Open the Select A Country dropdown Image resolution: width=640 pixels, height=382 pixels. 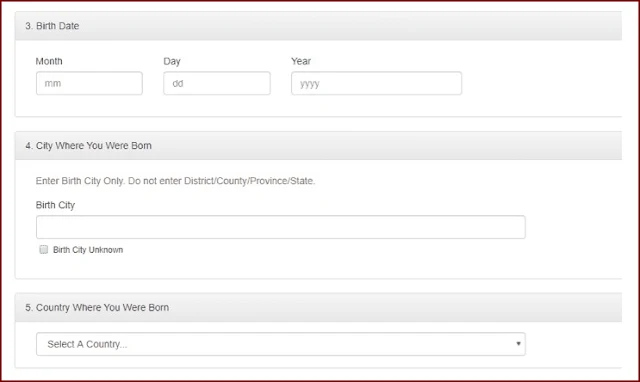[280, 344]
